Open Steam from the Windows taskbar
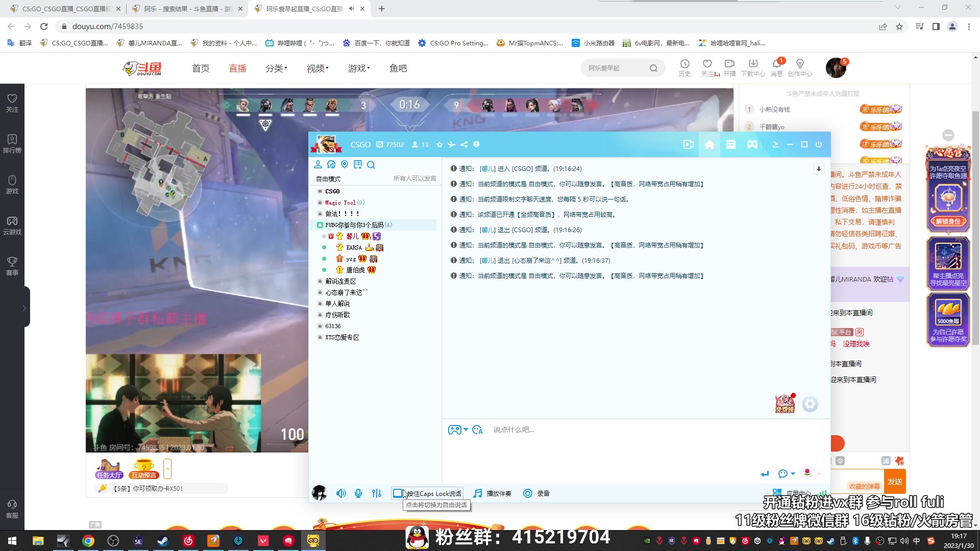 point(163,541)
